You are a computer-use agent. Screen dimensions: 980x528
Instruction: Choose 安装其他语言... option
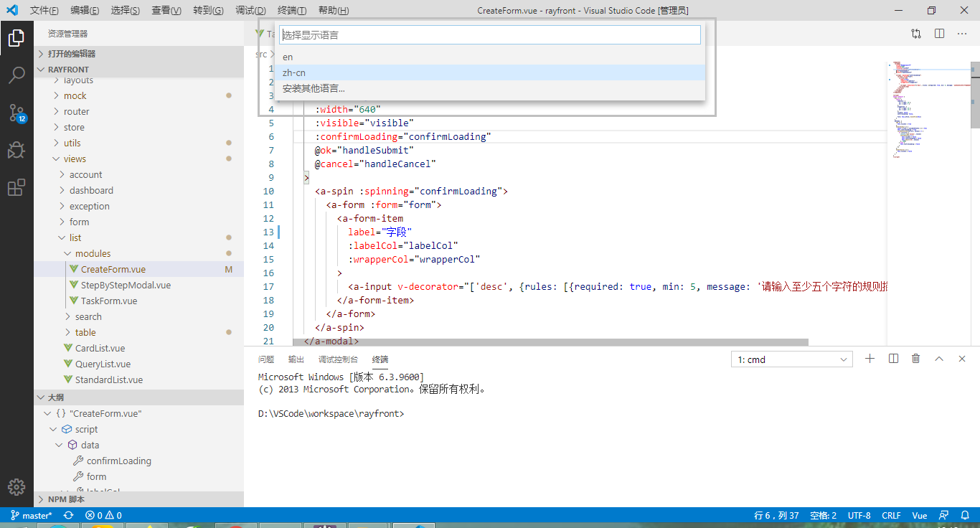pyautogui.click(x=490, y=88)
